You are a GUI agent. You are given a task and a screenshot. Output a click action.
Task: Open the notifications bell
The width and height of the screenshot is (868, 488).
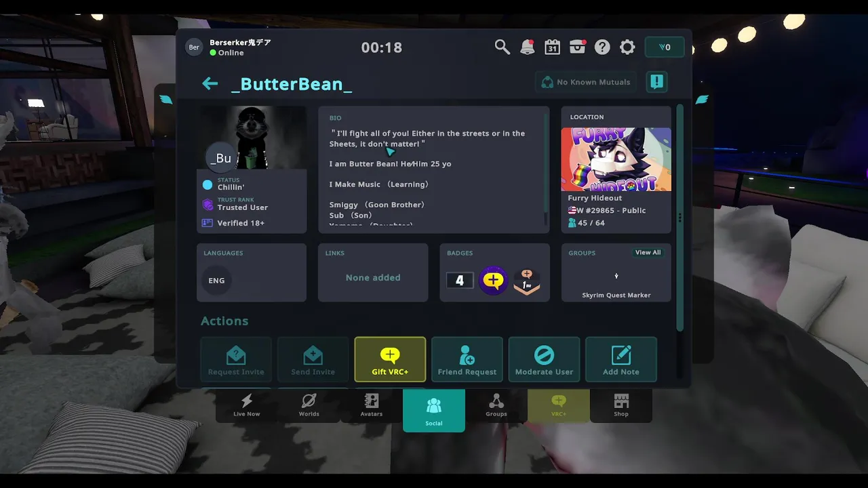(x=527, y=47)
